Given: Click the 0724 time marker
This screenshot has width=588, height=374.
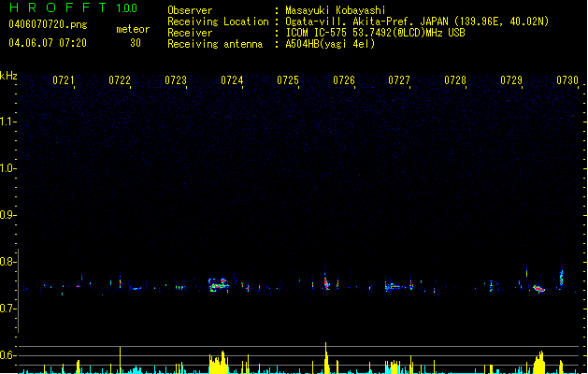Looking at the screenshot, I should point(232,80).
